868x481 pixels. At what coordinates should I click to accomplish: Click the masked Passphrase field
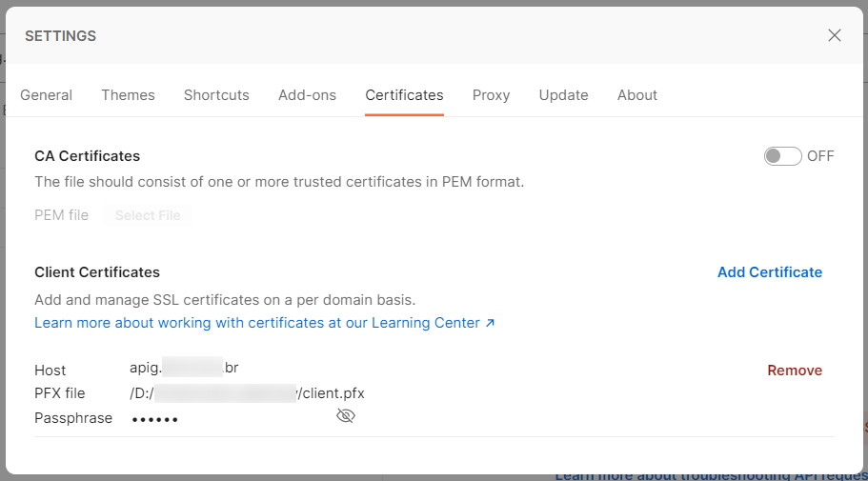pyautogui.click(x=155, y=419)
